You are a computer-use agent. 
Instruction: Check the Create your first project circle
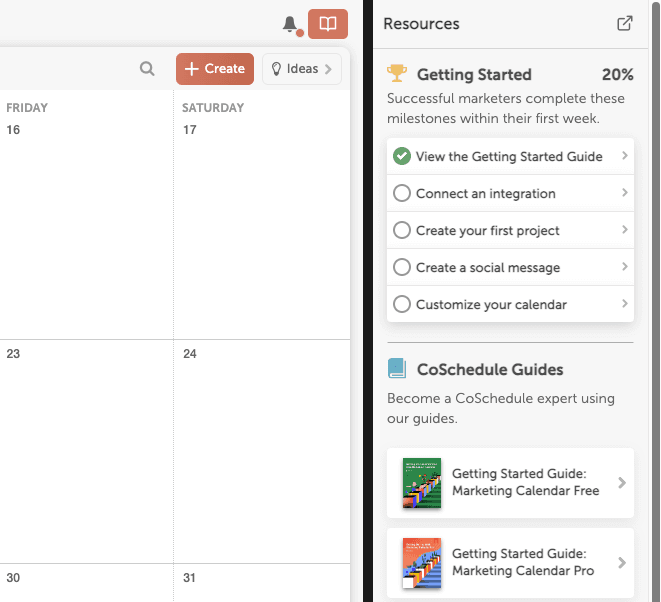(402, 230)
